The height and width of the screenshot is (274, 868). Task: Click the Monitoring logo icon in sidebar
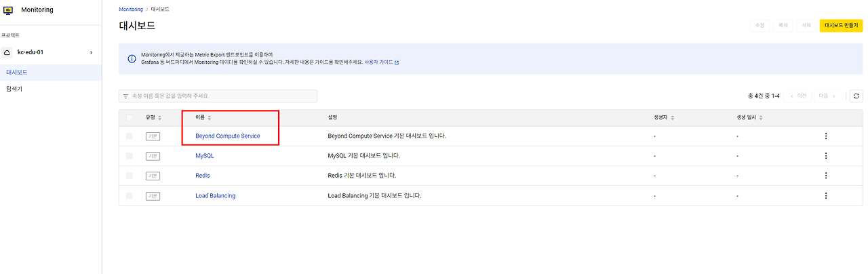click(8, 10)
